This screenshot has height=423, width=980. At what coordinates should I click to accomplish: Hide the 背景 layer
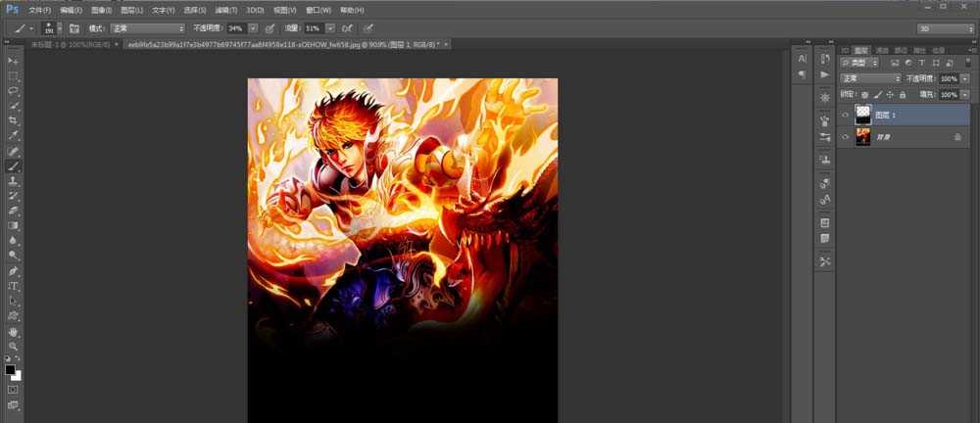pos(845,138)
